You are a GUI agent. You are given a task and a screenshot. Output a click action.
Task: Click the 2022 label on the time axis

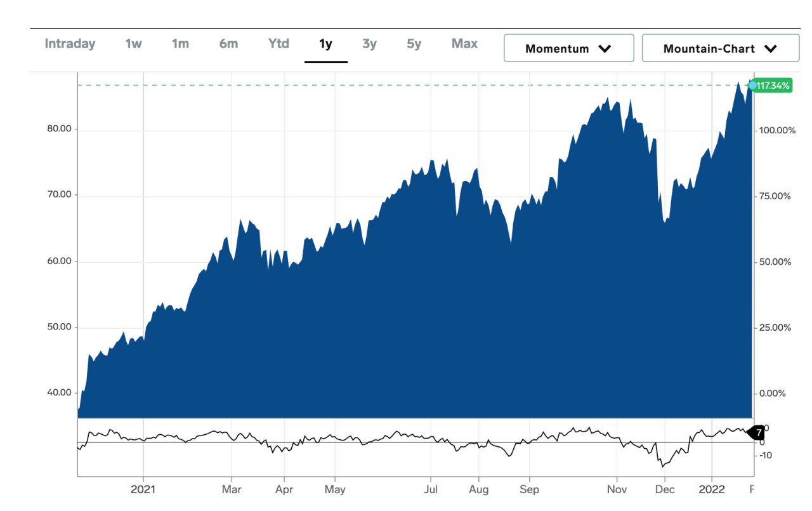pos(711,489)
